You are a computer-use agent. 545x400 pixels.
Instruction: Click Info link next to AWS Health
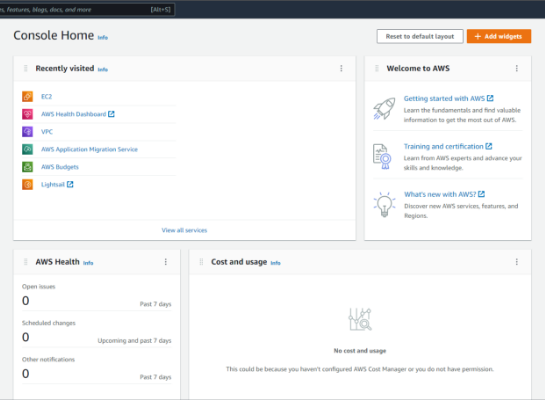click(88, 263)
